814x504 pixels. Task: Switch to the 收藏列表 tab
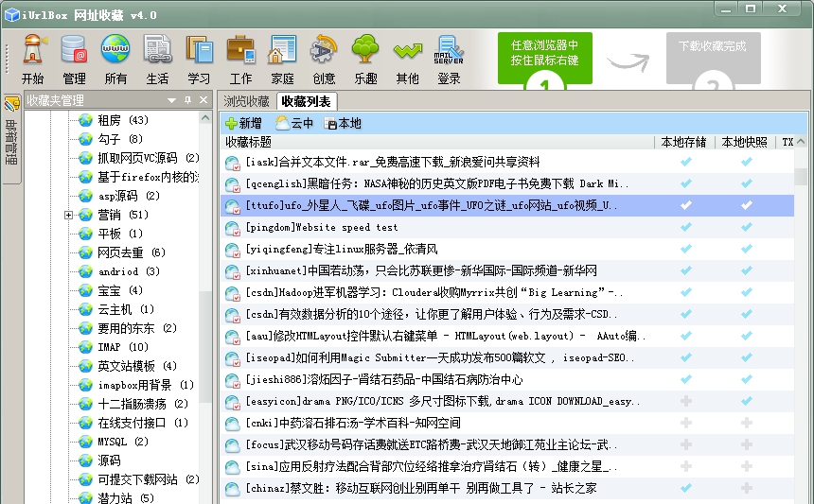coord(307,101)
